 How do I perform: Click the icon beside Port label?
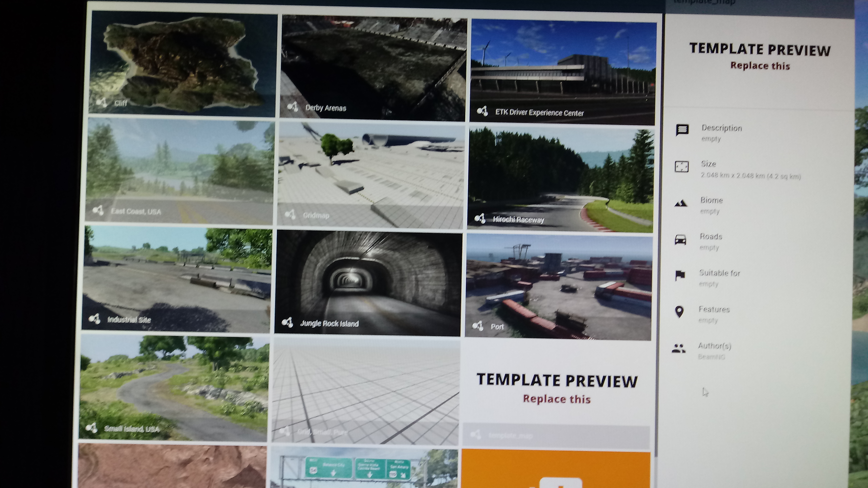478,326
